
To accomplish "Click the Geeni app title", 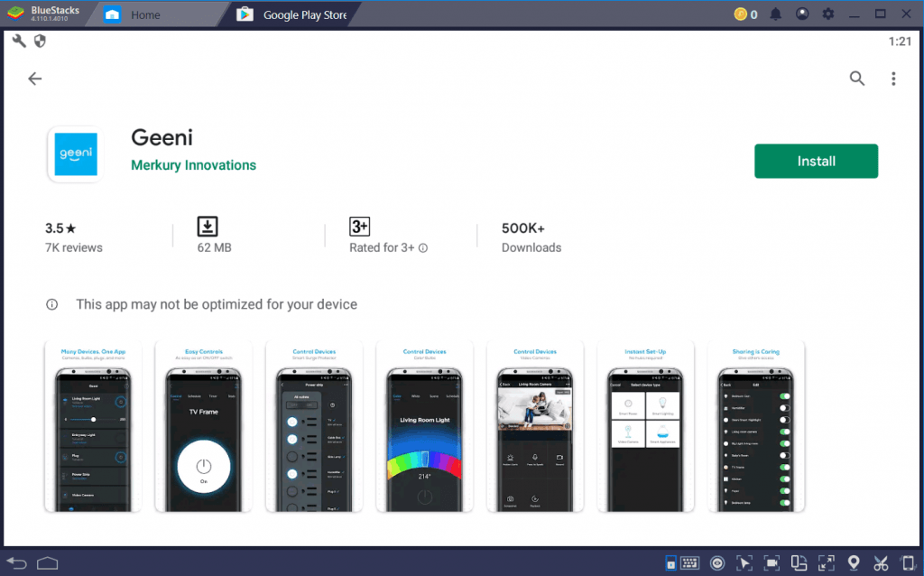I will [x=162, y=137].
